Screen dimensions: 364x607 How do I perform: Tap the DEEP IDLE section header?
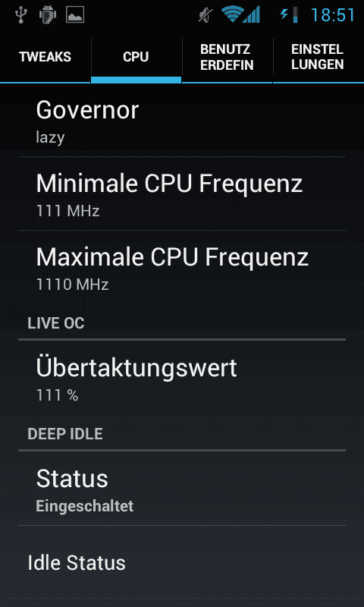[x=65, y=434]
